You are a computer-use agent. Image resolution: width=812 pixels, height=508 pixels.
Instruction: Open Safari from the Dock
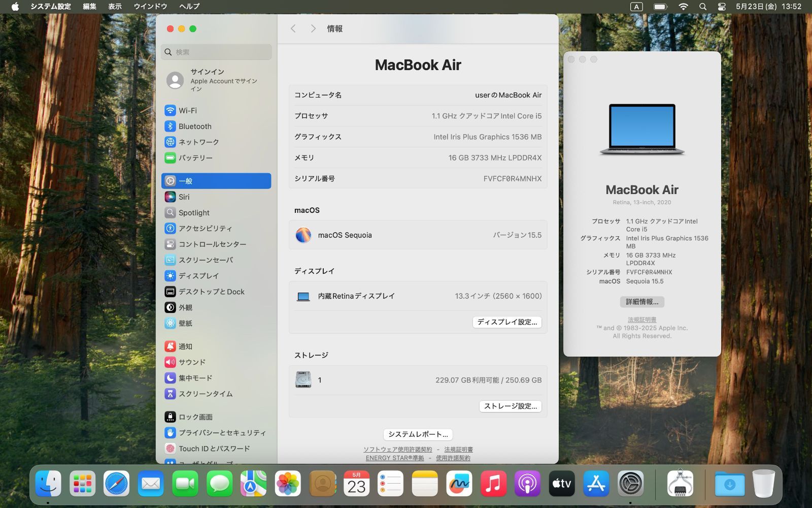point(116,483)
